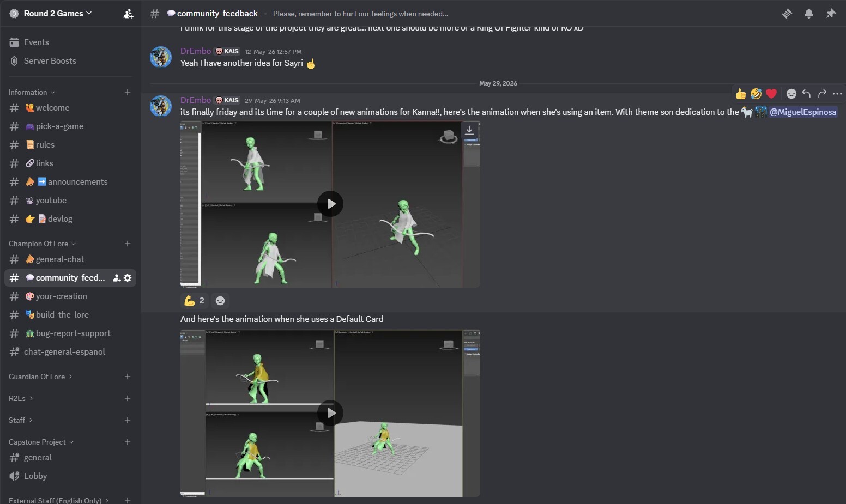The image size is (846, 504).
Task: Expand the Staff category
Action: [x=21, y=420]
